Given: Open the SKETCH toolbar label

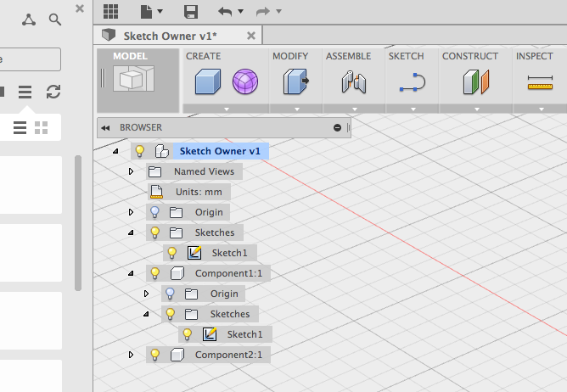Looking at the screenshot, I should coord(406,56).
